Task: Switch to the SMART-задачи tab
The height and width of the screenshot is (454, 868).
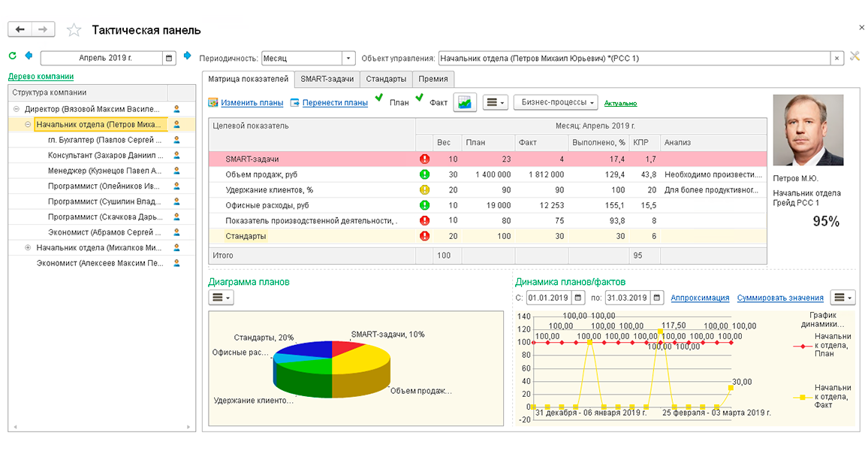Action: (x=327, y=79)
